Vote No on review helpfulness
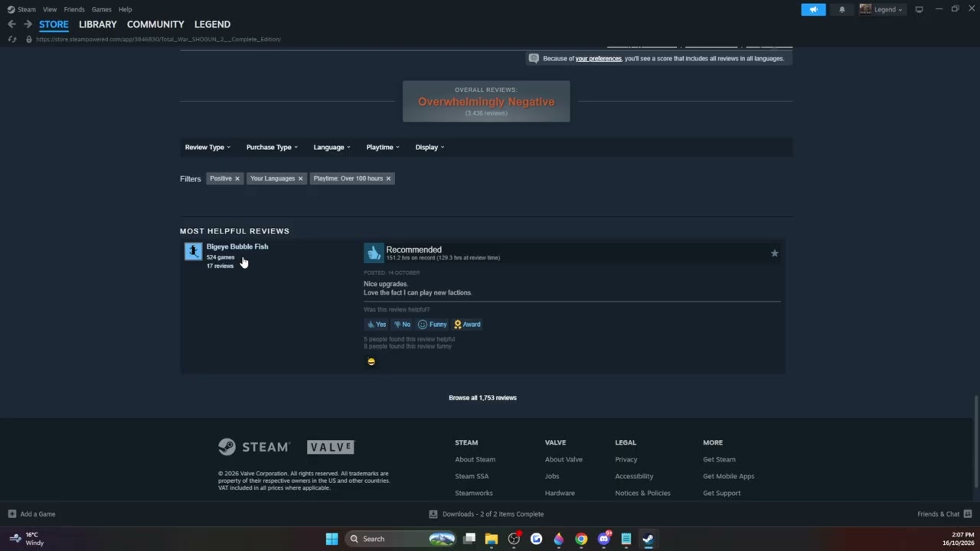The image size is (980, 551). pos(402,324)
